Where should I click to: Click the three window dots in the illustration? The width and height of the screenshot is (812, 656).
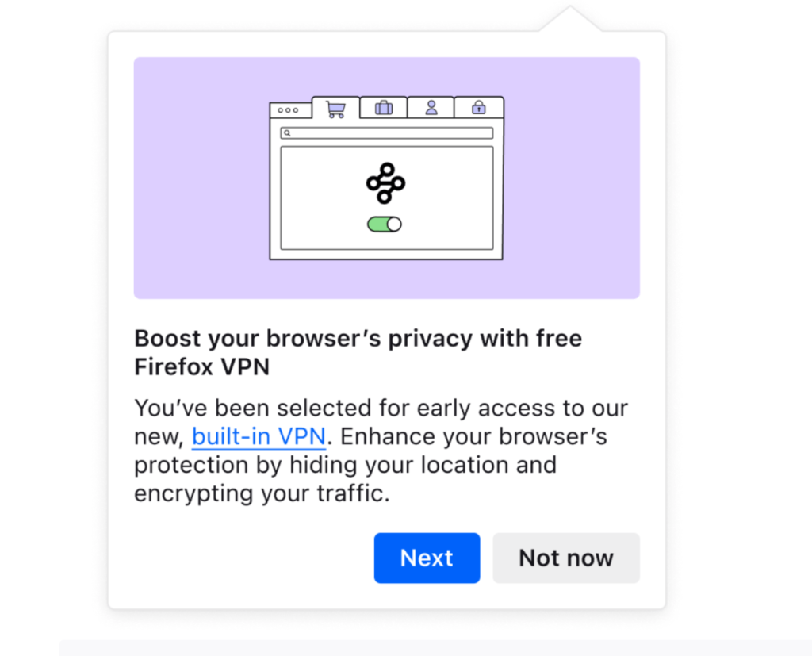[289, 110]
